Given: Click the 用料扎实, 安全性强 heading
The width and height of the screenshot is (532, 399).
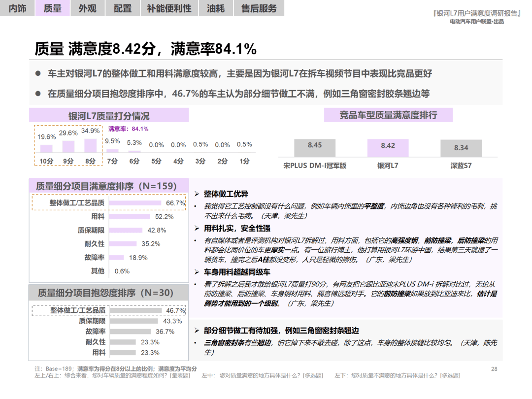Looking at the screenshot, I should point(237,229).
